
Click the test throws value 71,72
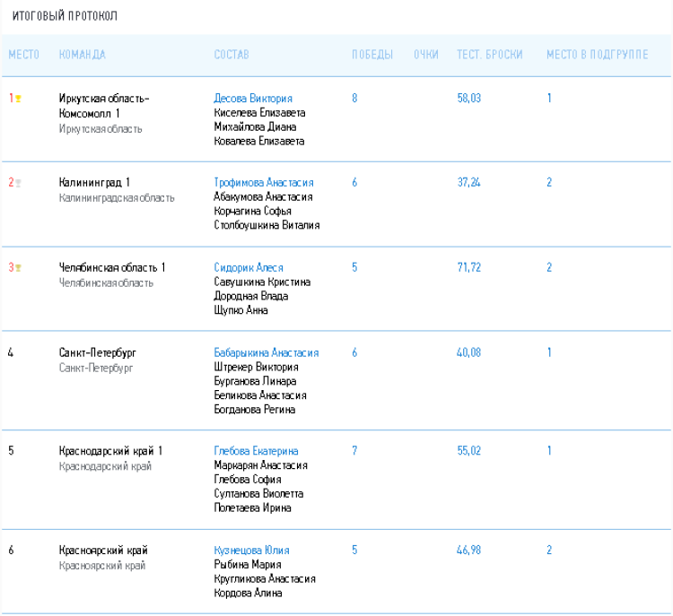tap(468, 268)
